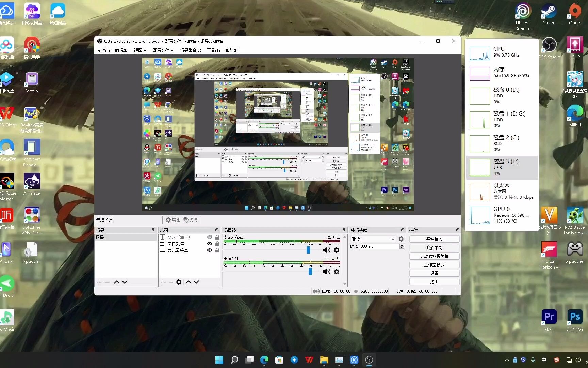Undock the 转场特效 panel
Image resolution: width=588 pixels, height=368 pixels.
coord(403,230)
